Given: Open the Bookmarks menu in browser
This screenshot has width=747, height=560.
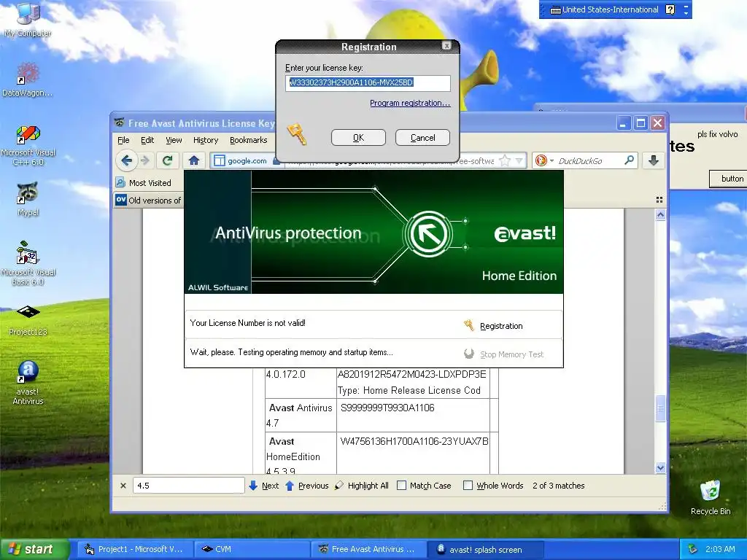Looking at the screenshot, I should coord(248,140).
